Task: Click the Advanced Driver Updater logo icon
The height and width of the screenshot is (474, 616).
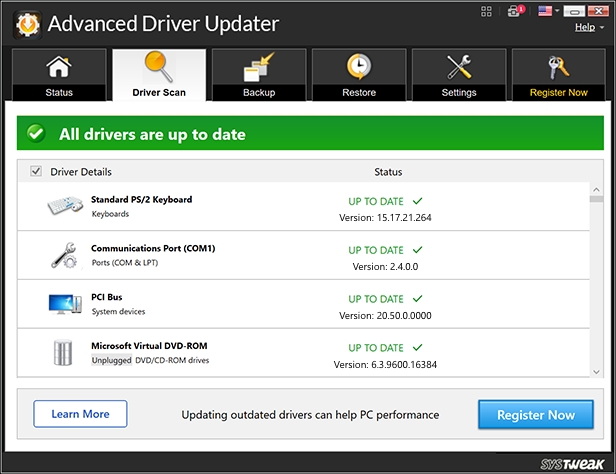Action: (27, 25)
